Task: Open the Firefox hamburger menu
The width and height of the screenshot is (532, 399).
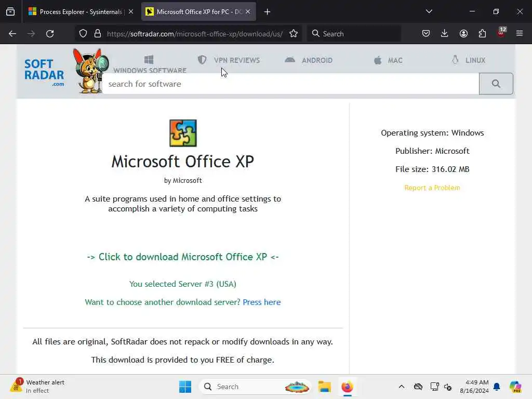Action: pos(520,33)
